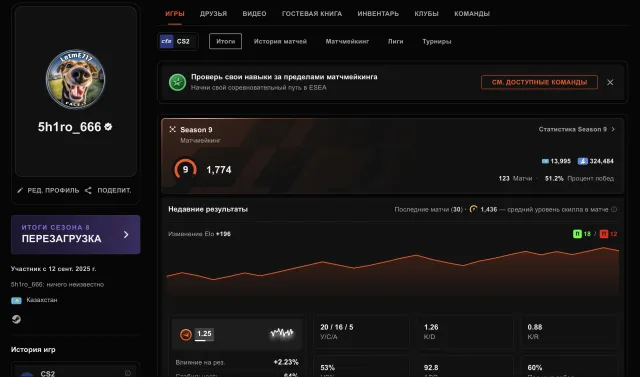Click the 1.26 K/D stat card
The image size is (640, 377).
click(x=465, y=332)
